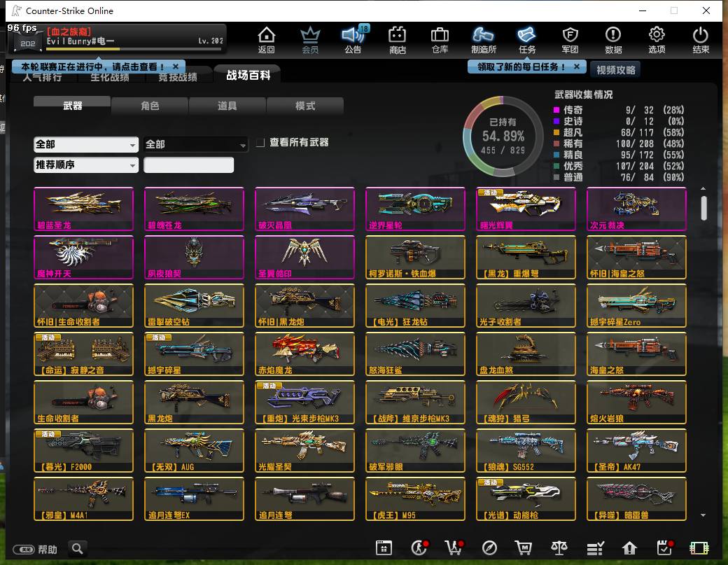Open the balance scales icon in bottom bar
The image size is (728, 565).
559,548
